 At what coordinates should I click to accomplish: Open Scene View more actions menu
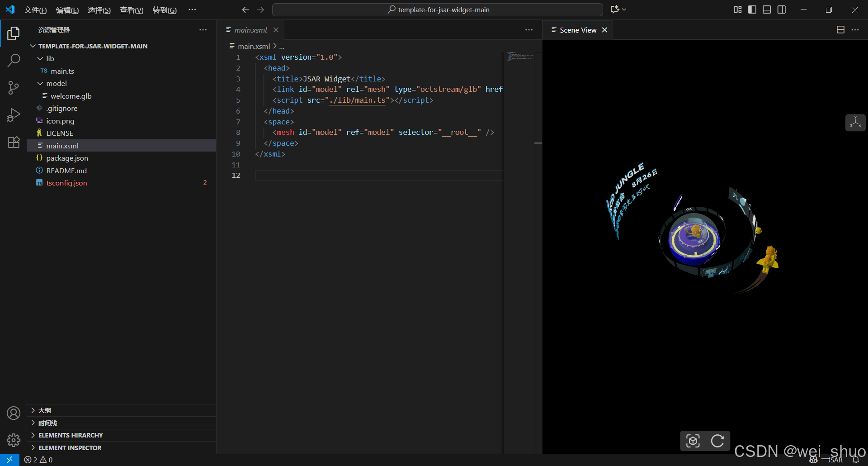(x=855, y=30)
